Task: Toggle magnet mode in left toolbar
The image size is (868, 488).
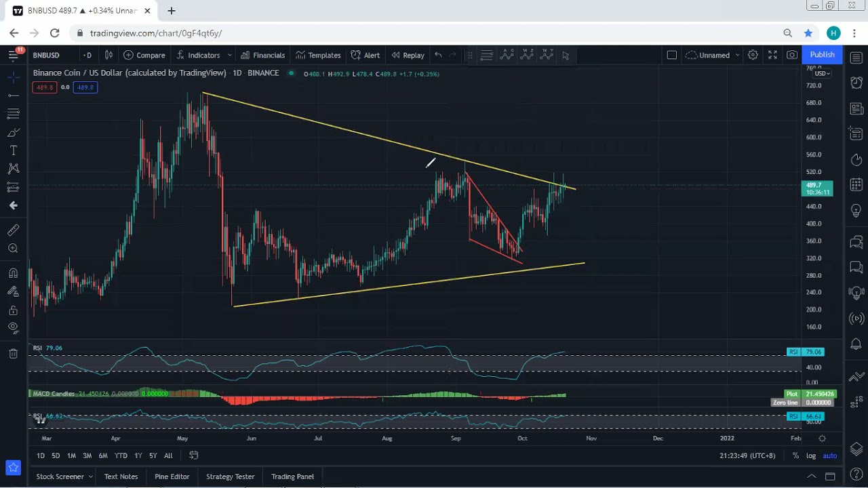Action: [x=13, y=273]
